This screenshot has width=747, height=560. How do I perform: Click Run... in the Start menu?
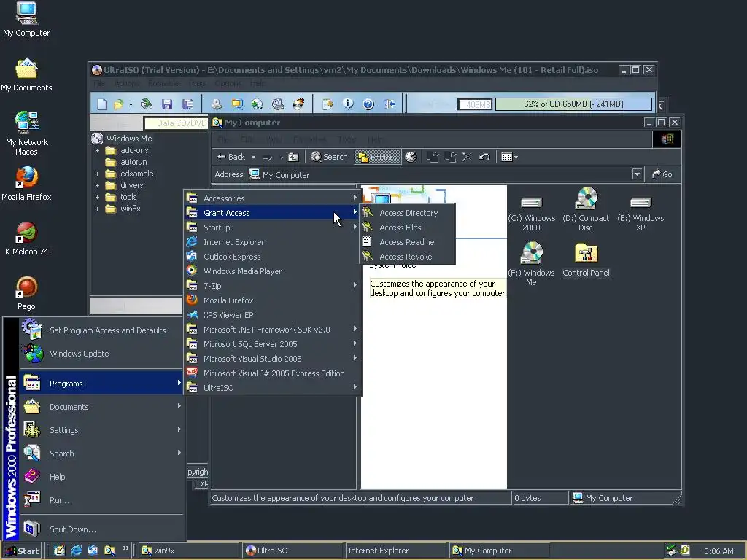pos(101,500)
